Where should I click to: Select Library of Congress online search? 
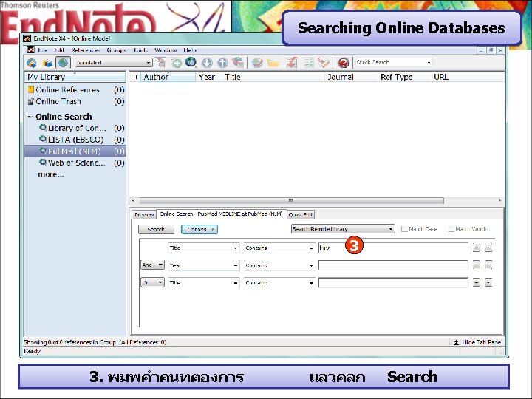click(x=77, y=129)
